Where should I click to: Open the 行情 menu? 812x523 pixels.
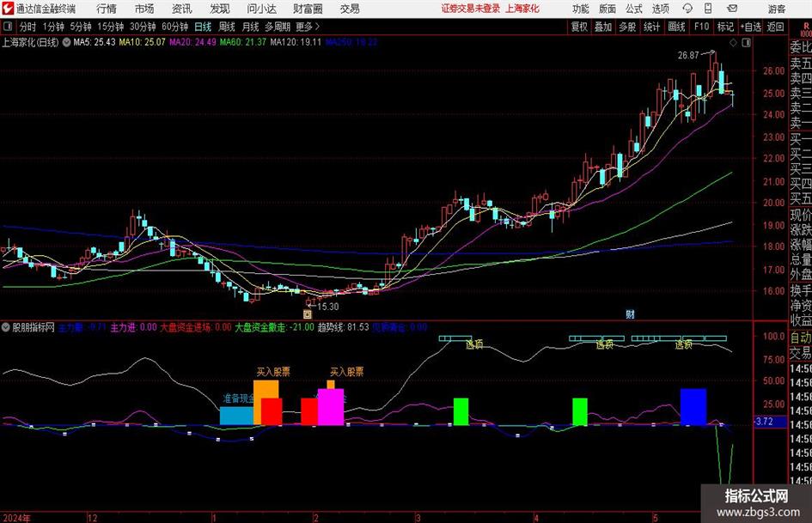tap(107, 9)
